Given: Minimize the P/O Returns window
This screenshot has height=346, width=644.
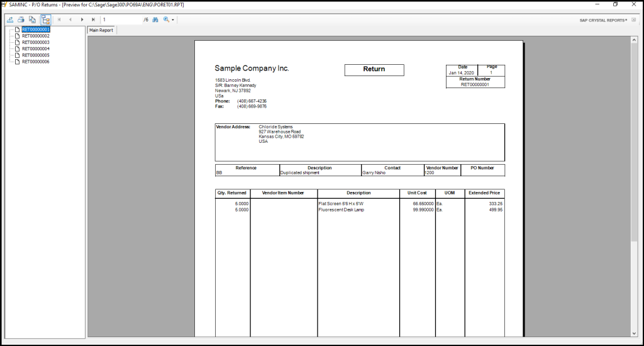Looking at the screenshot, I should click(x=597, y=4).
